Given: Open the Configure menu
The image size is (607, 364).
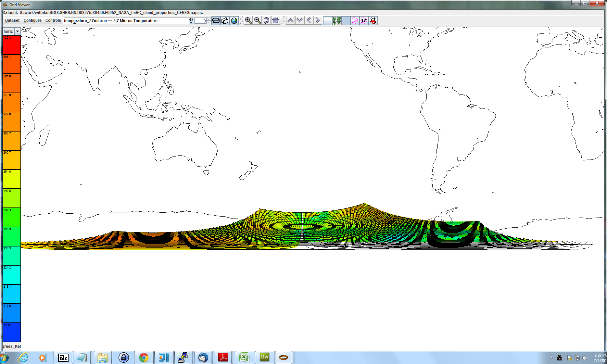Looking at the screenshot, I should pyautogui.click(x=32, y=20).
